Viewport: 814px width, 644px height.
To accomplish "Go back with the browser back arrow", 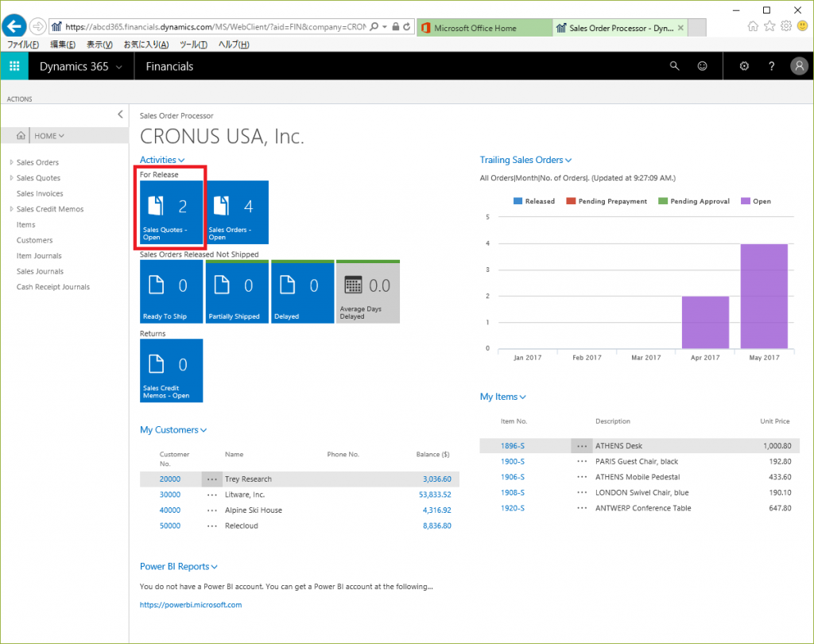I will pyautogui.click(x=14, y=26).
